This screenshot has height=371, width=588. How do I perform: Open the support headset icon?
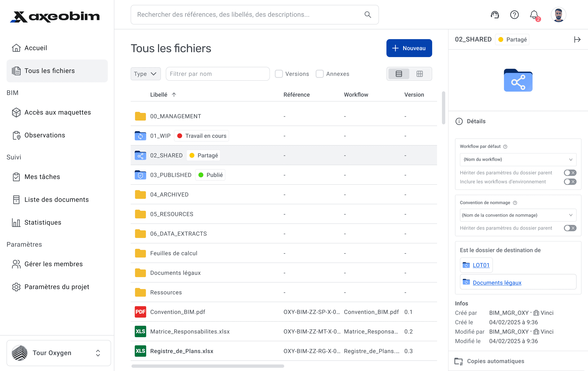[495, 15]
